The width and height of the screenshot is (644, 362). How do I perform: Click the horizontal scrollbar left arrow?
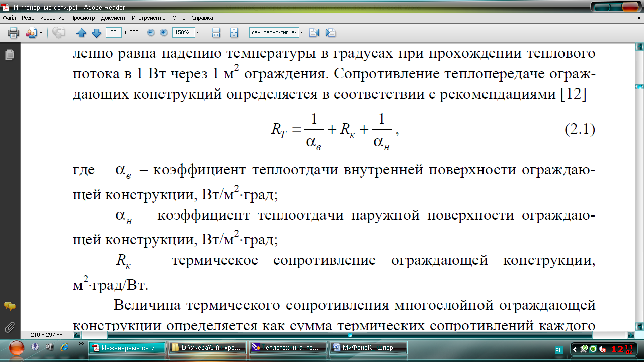pyautogui.click(x=77, y=335)
